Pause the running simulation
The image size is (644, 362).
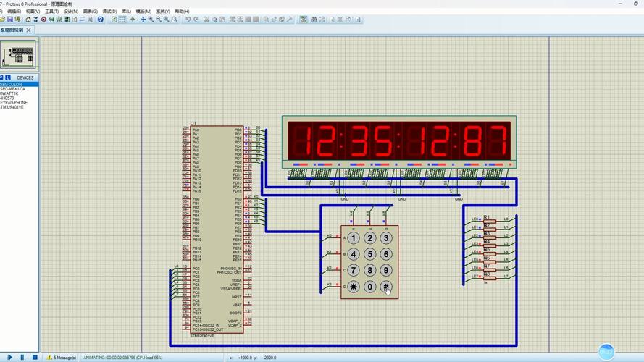22,358
